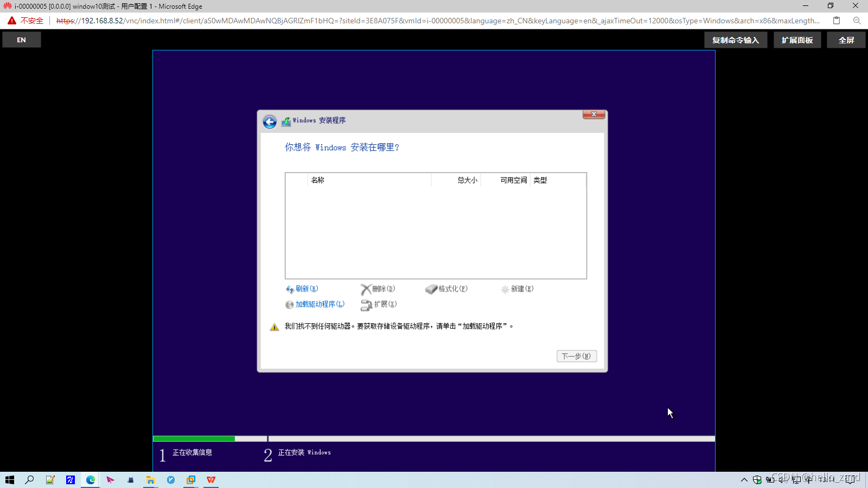868x488 pixels.
Task: Click the zoom magnifier icon in address bar
Action: point(857,21)
